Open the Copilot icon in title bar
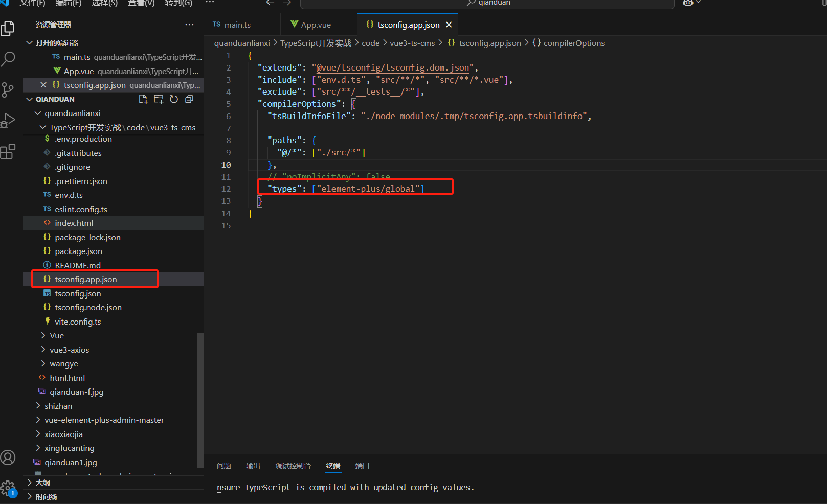827x504 pixels. coord(688,3)
